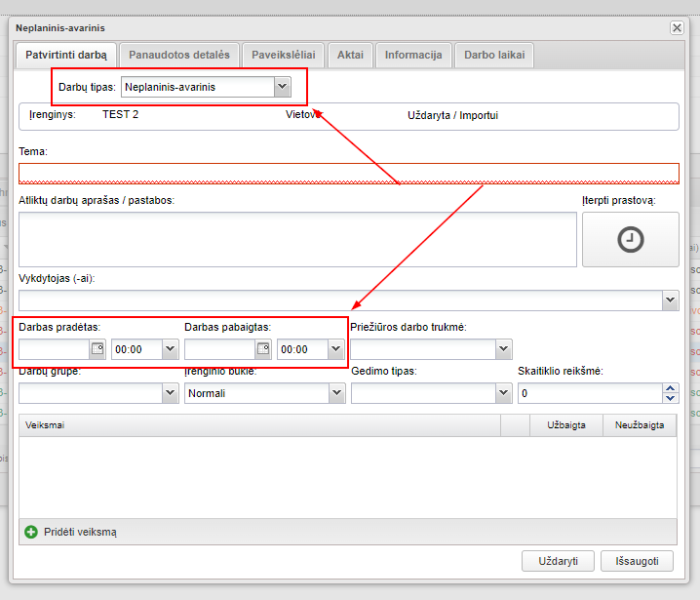Close the Neplaninis-avarinis dialog with X

tap(677, 28)
